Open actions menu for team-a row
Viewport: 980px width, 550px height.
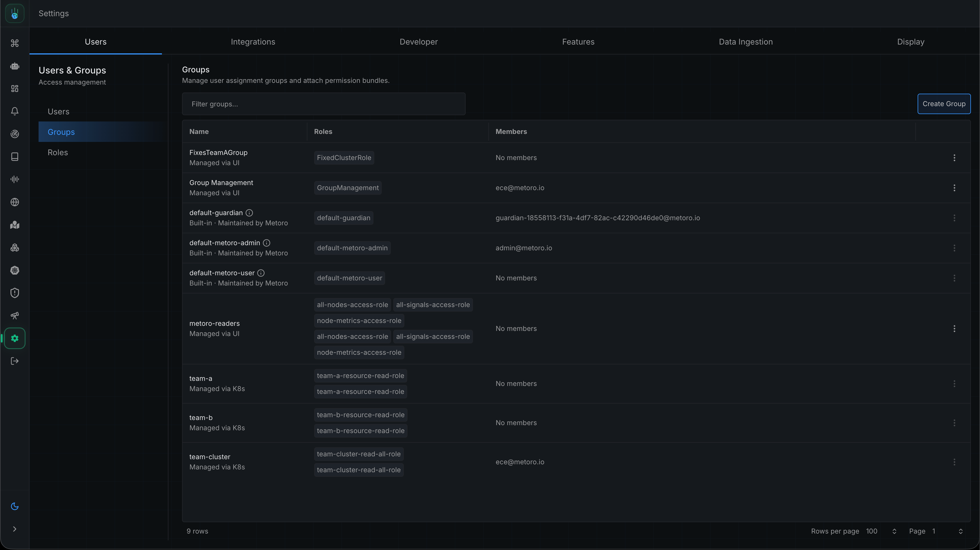(x=954, y=384)
